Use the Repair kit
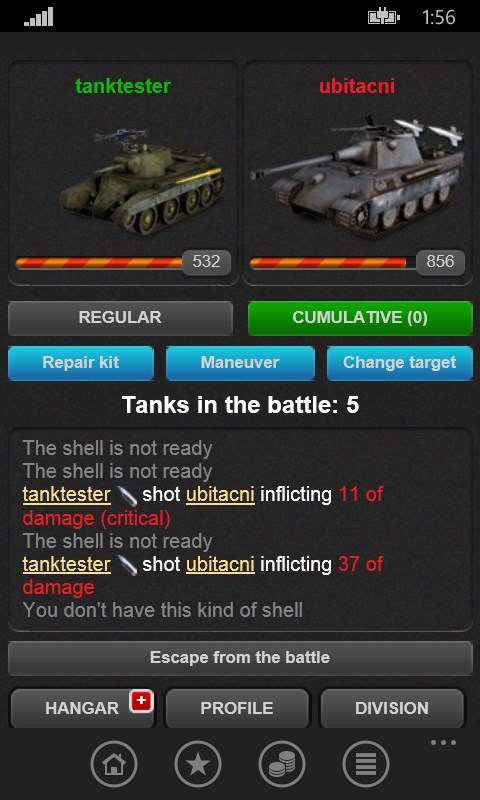The width and height of the screenshot is (480, 800). (x=81, y=363)
